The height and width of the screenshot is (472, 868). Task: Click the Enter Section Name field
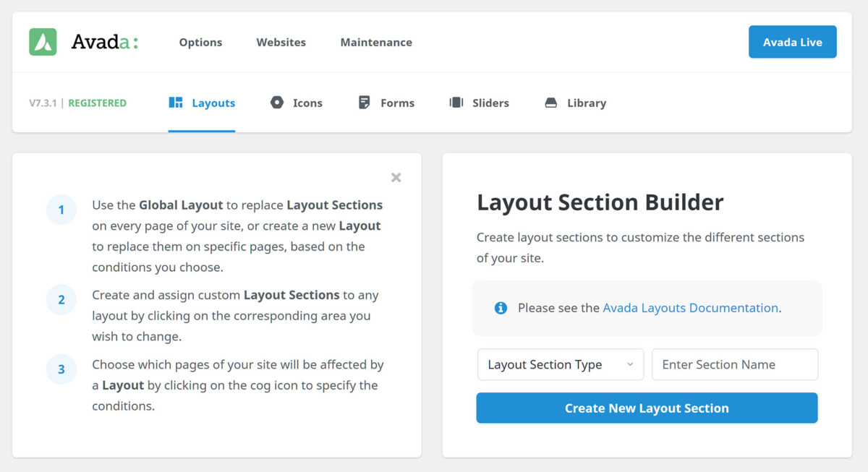[x=734, y=364]
